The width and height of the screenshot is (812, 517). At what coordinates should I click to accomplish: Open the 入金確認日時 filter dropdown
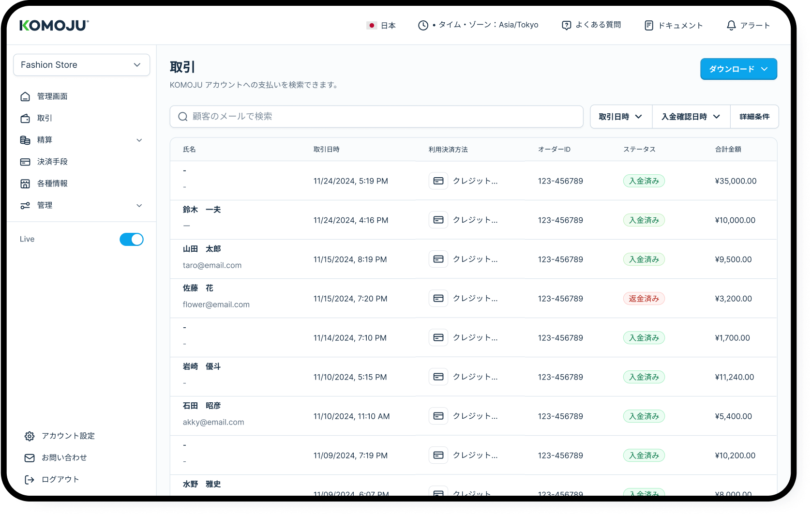click(691, 117)
